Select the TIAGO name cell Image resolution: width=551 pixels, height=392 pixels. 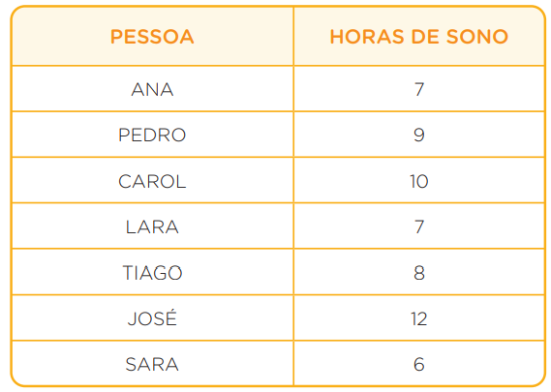pyautogui.click(x=152, y=273)
